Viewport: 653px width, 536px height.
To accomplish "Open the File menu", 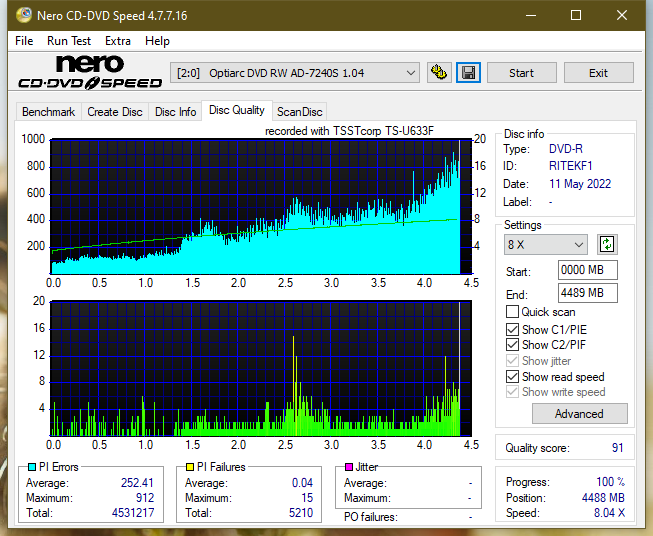I will pyautogui.click(x=24, y=41).
